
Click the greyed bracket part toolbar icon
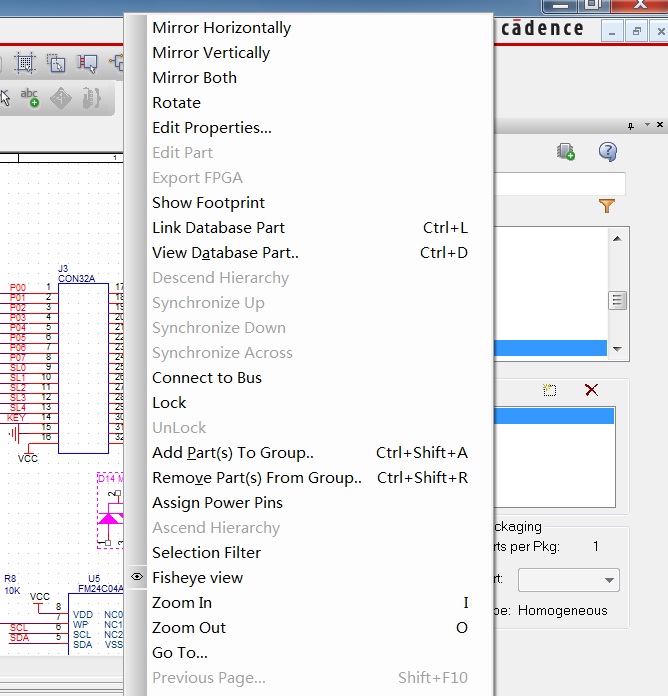point(92,98)
